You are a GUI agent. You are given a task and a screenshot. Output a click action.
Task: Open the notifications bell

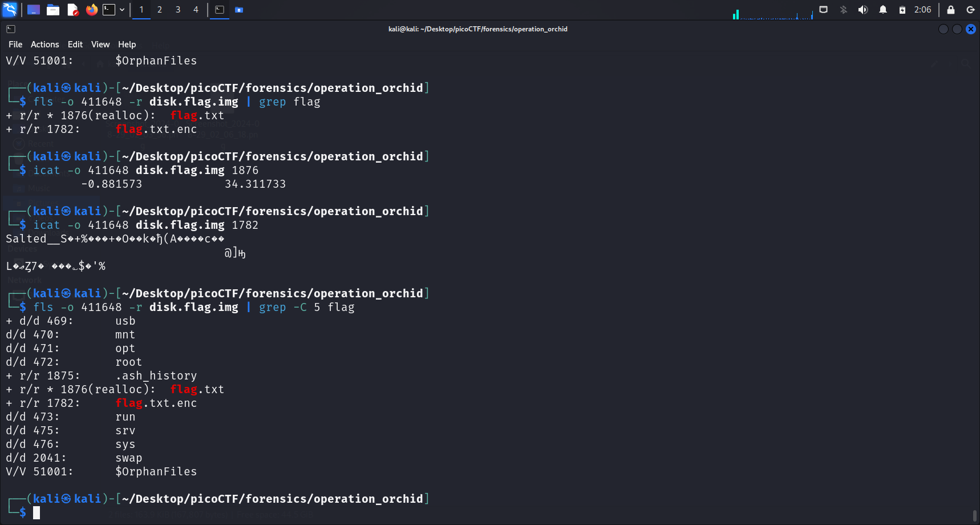882,10
